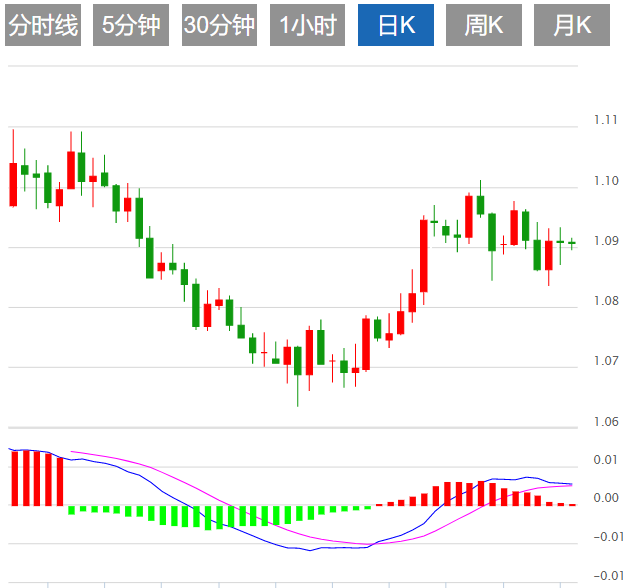Open the 1小时 chart tab

pyautogui.click(x=307, y=25)
